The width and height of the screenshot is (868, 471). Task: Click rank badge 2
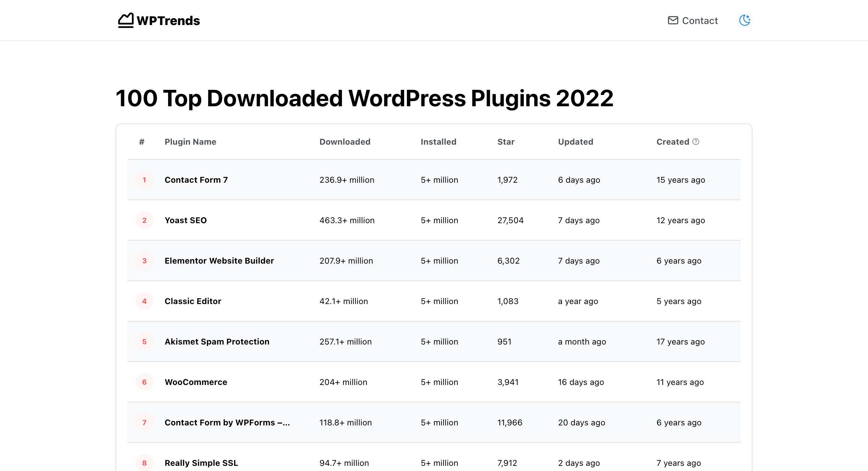point(144,220)
